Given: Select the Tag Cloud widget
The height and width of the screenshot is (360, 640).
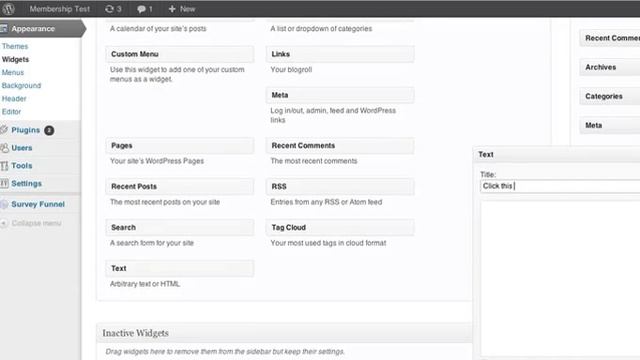Looking at the screenshot, I should (x=340, y=227).
